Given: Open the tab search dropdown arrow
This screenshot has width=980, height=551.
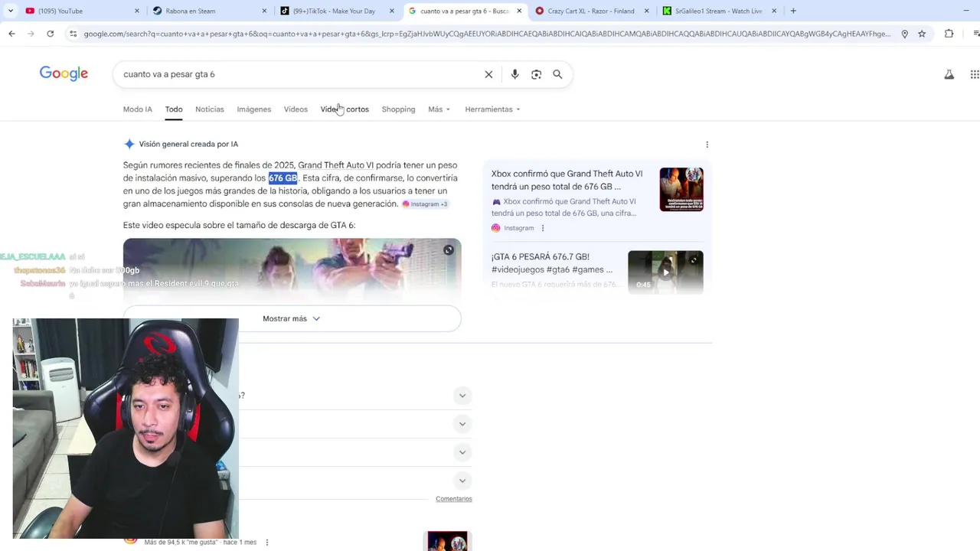Looking at the screenshot, I should coord(10,11).
